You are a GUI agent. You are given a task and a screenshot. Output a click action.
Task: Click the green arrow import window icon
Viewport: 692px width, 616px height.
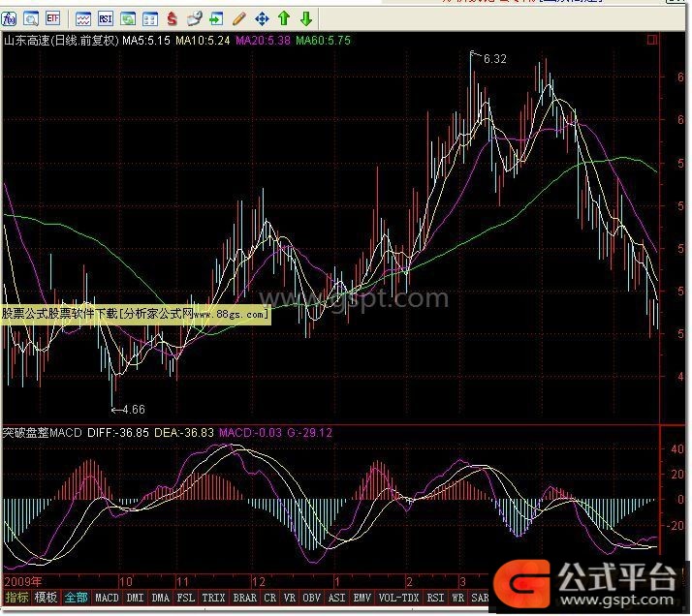(x=216, y=19)
